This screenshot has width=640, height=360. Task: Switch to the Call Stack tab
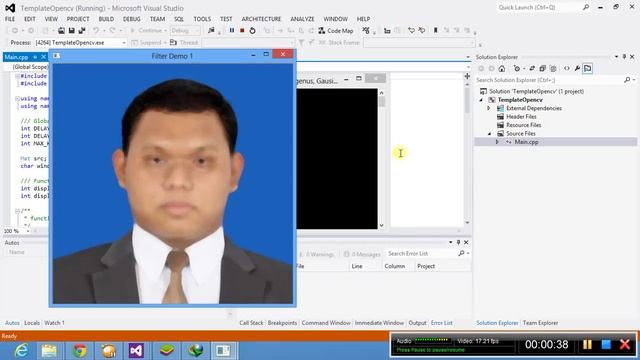[251, 323]
